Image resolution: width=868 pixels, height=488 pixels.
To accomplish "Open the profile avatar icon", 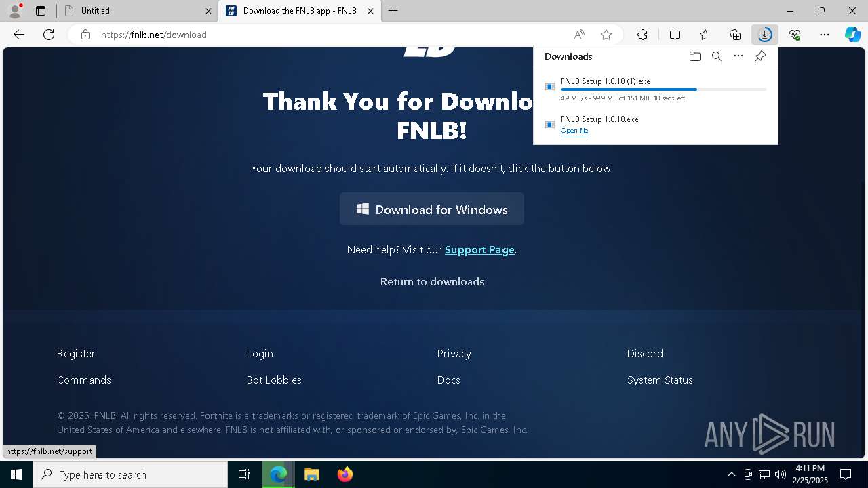I will 15,11.
